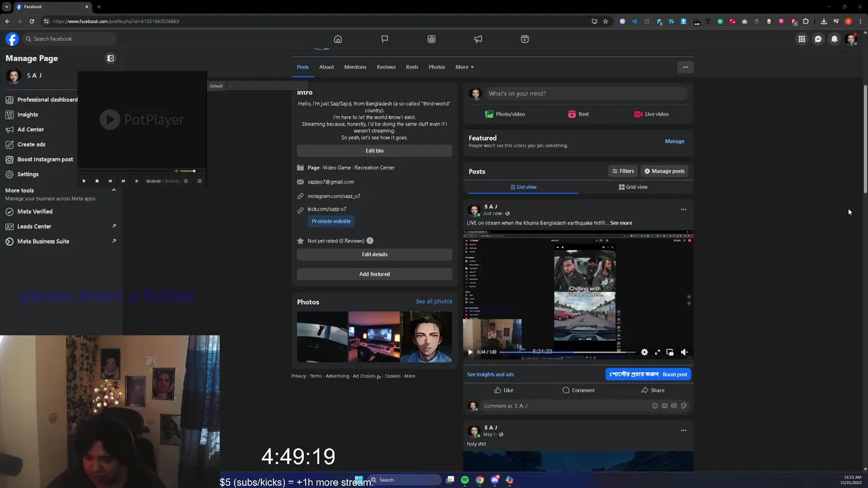Open PotPlayer settings gear
This screenshot has height=488, width=868.
186,181
